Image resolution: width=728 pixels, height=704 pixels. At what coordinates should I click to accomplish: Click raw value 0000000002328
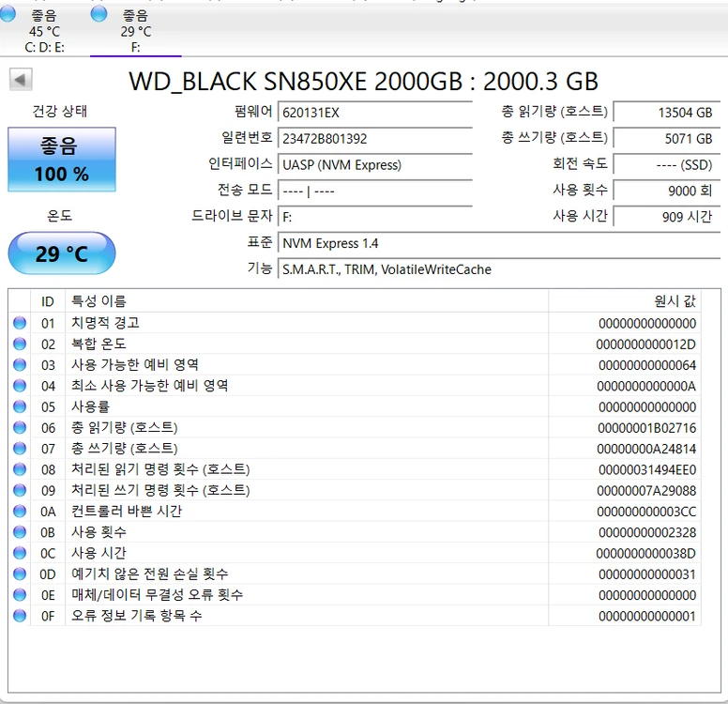point(647,532)
